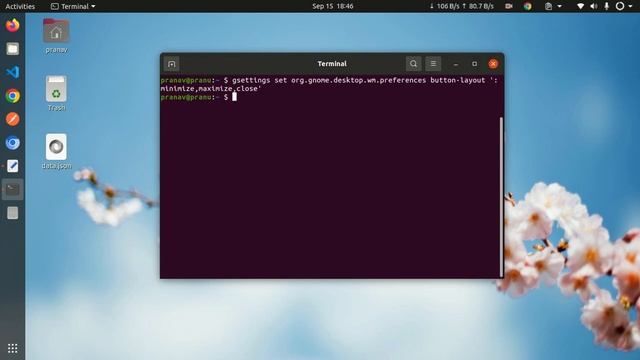This screenshot has height=360, width=640.
Task: Click the 'minimize,maximize,close' text line
Action: click(x=211, y=89)
